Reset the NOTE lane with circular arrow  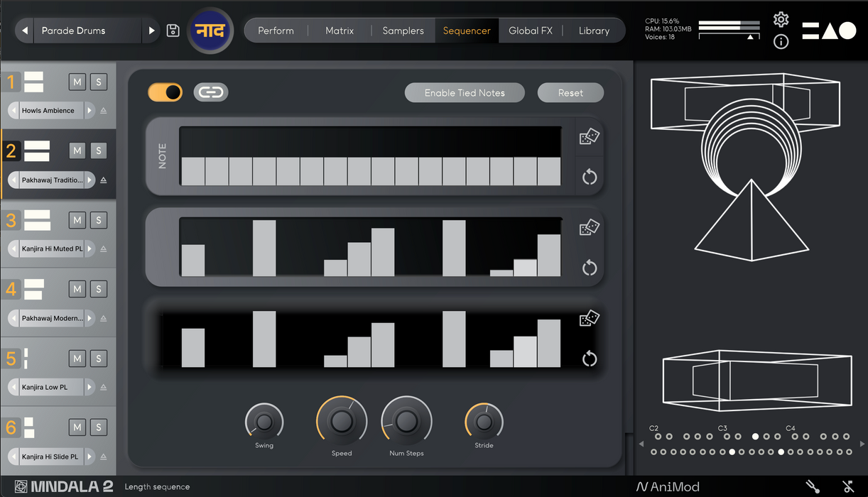pyautogui.click(x=589, y=177)
